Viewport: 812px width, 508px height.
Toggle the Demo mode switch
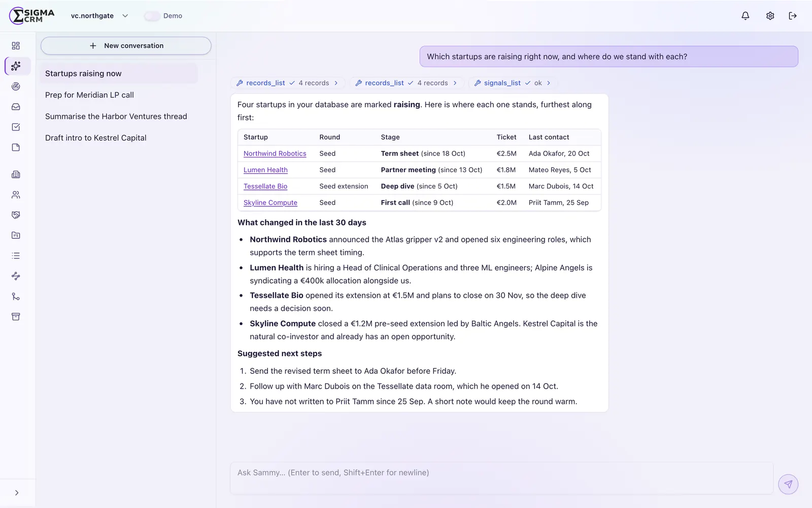tap(152, 16)
